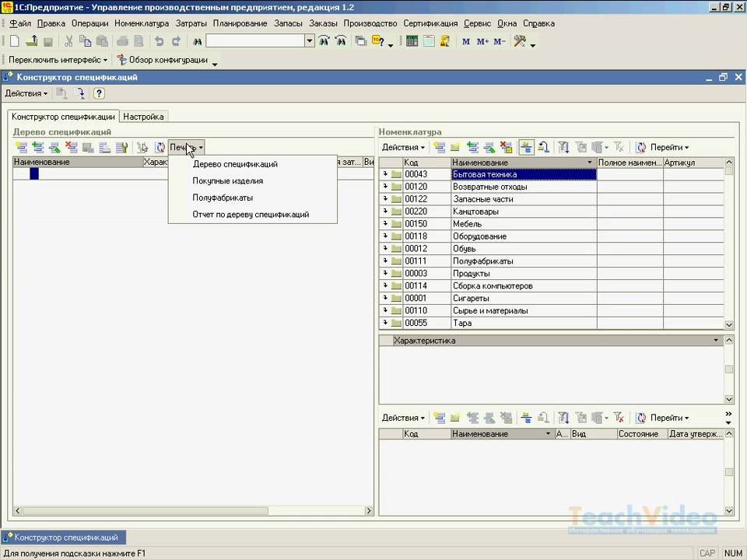This screenshot has height=560, width=747.
Task: Sort by Наименование column header in Номенклатура
Action: click(524, 163)
